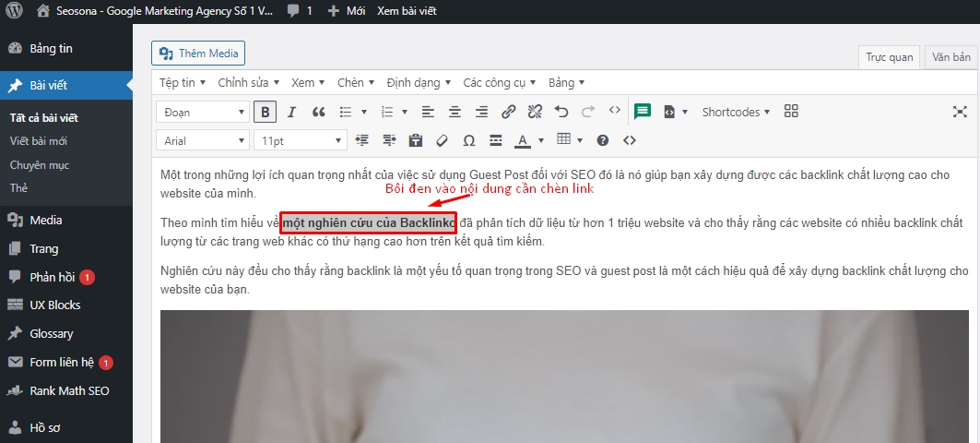Toggle fullscreen distraction-free writing mode

(x=959, y=112)
